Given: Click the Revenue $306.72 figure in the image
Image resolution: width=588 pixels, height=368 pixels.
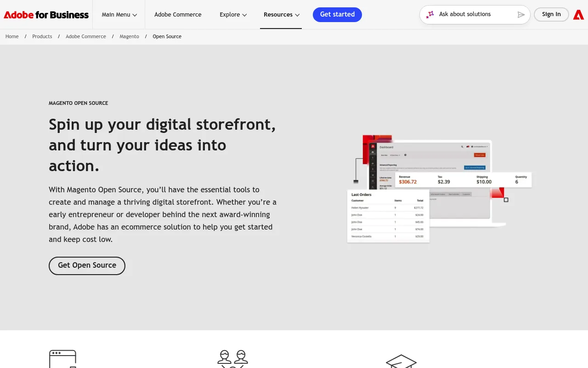Looking at the screenshot, I should pyautogui.click(x=407, y=179).
